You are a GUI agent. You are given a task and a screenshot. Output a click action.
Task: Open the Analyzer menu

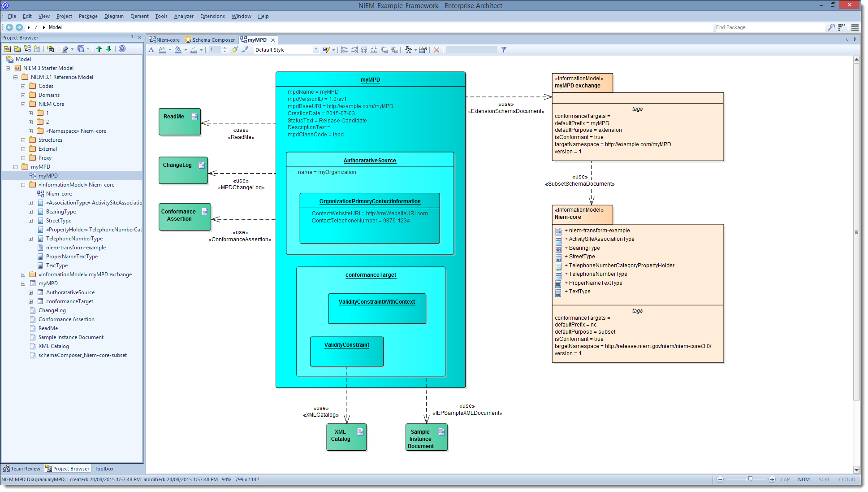(184, 16)
